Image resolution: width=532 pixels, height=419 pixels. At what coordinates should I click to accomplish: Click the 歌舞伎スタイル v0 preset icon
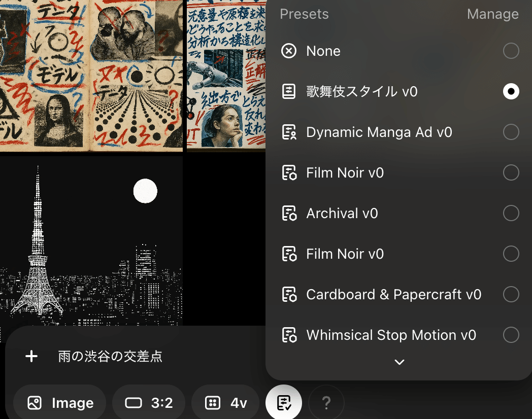pyautogui.click(x=289, y=92)
